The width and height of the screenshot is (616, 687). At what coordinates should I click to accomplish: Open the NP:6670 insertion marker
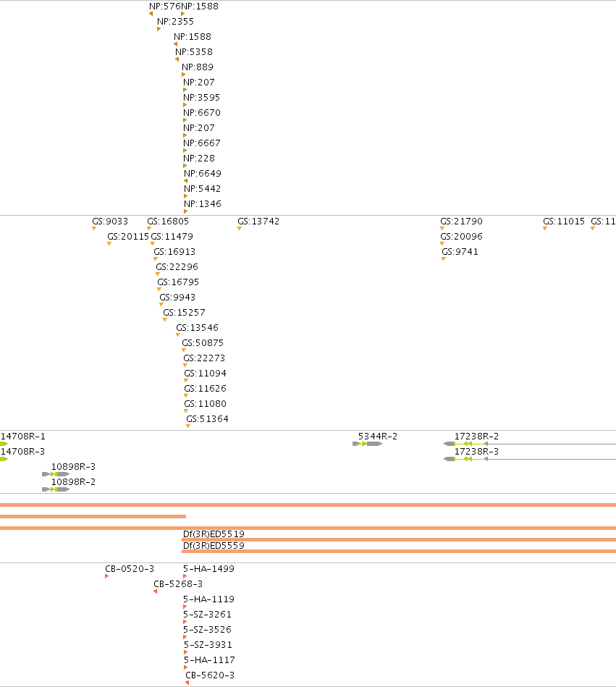pos(185,120)
